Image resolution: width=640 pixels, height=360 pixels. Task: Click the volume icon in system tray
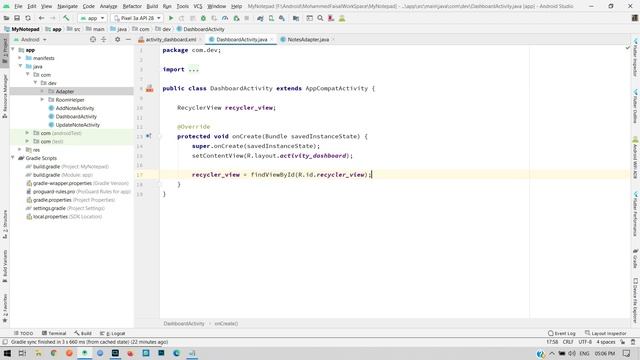572,353
